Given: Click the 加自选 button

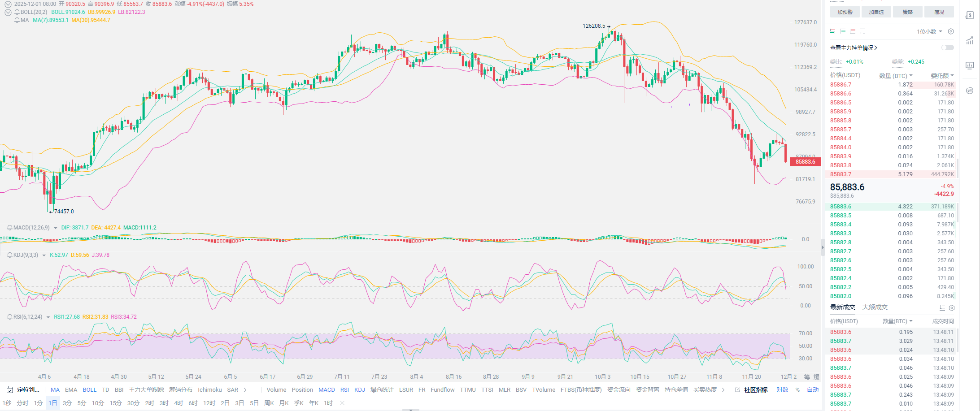Looking at the screenshot, I should pyautogui.click(x=876, y=12).
